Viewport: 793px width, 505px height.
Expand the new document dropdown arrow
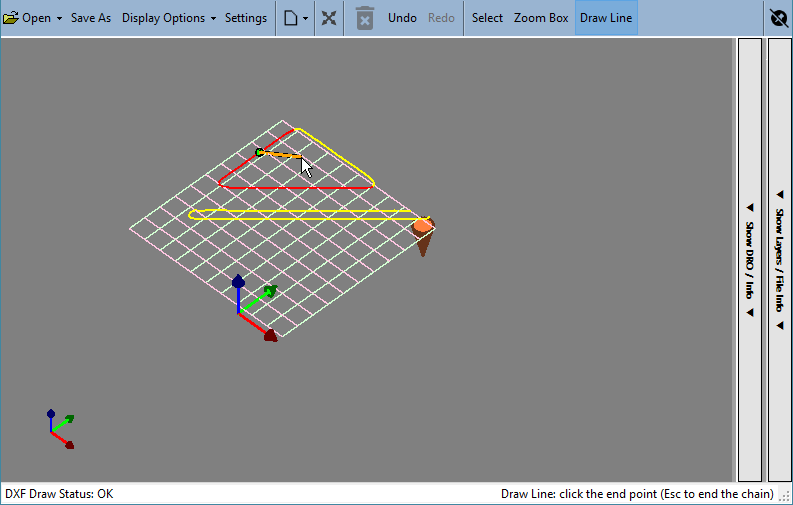coord(305,18)
